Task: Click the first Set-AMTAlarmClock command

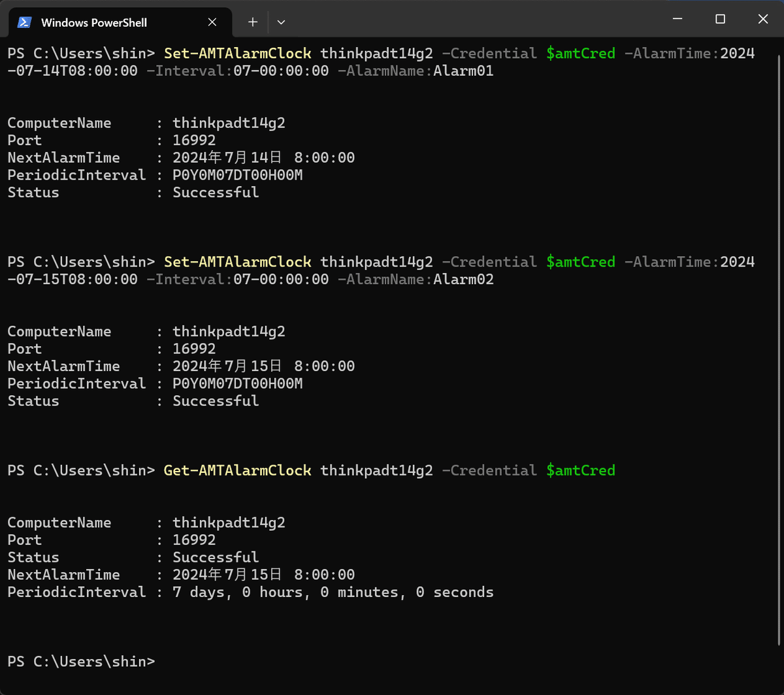Action: click(237, 53)
